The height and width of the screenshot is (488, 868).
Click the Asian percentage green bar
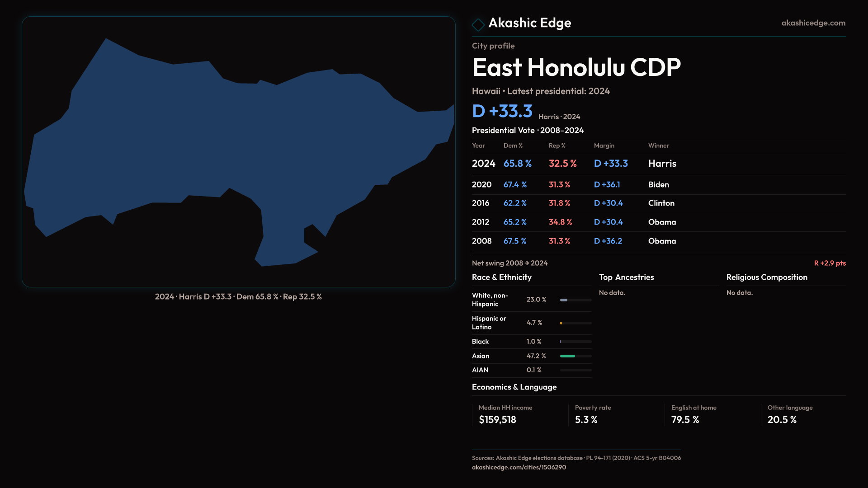[567, 356]
